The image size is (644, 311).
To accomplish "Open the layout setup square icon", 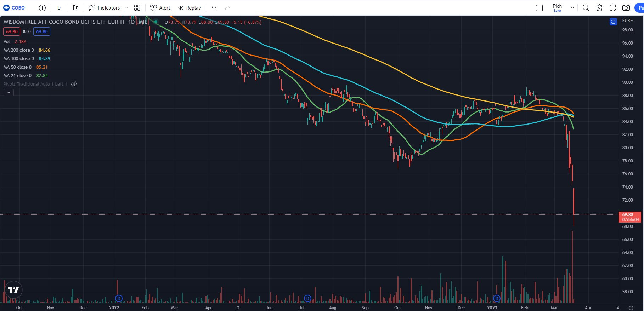I will tap(540, 8).
